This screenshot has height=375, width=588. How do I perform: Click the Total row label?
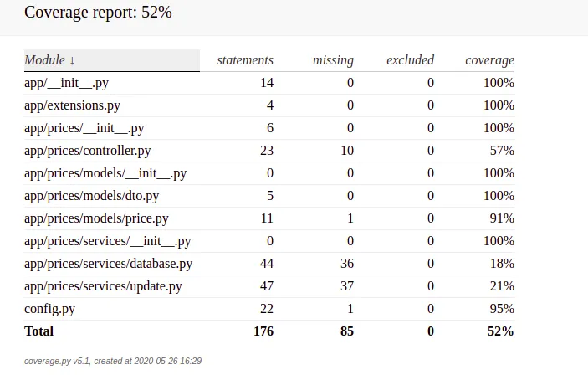(x=39, y=331)
